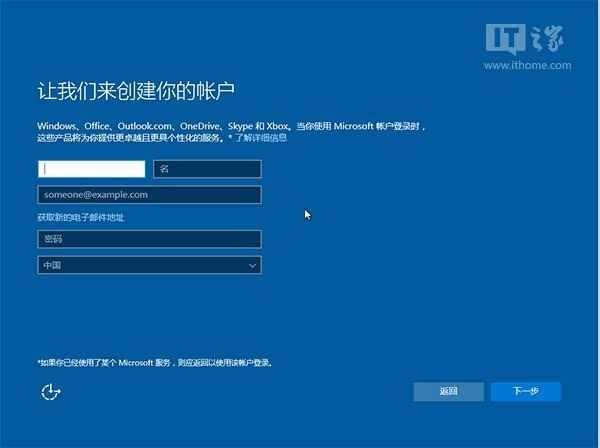The width and height of the screenshot is (600, 448).
Task: Click the footnote about existing Microsoft service
Action: pos(155,362)
